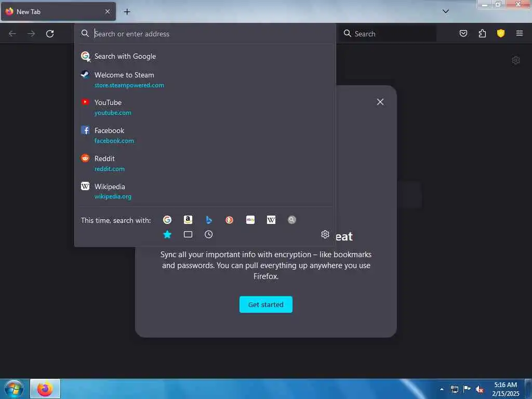Select the New Tab tab
This screenshot has height=399, width=532.
58,11
